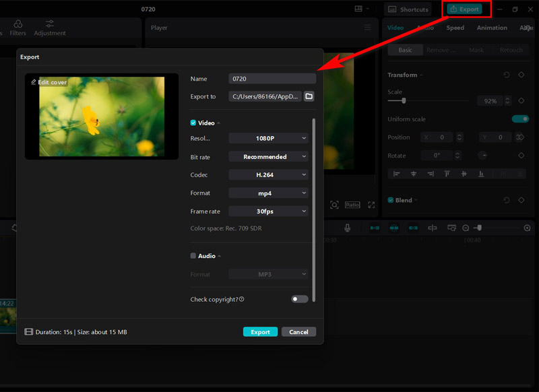Image resolution: width=539 pixels, height=392 pixels.
Task: Click the microphone record voiceover icon
Action: coord(348,228)
